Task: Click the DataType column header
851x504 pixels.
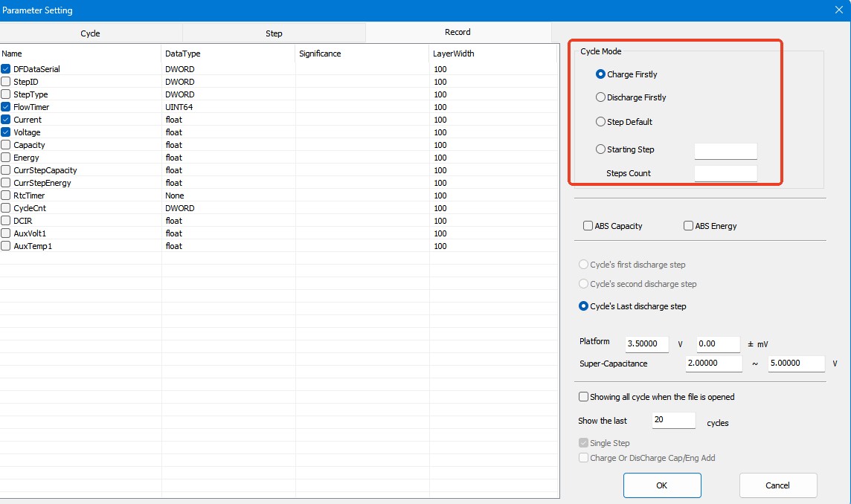Action: coord(228,54)
